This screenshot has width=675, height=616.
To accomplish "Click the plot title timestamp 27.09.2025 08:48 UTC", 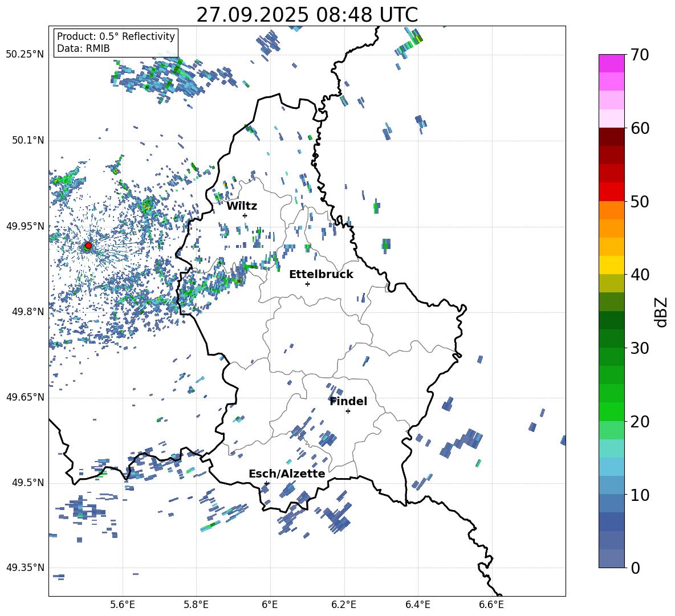I will pyautogui.click(x=307, y=15).
